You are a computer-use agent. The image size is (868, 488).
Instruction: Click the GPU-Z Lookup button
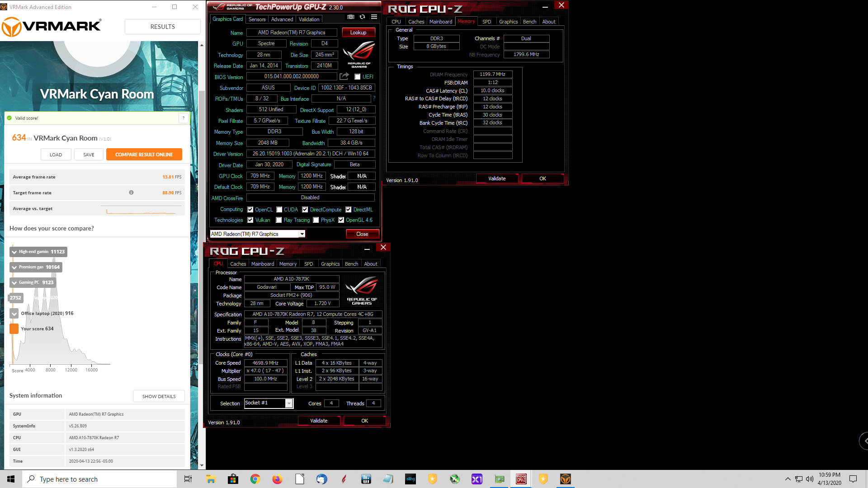pyautogui.click(x=358, y=33)
